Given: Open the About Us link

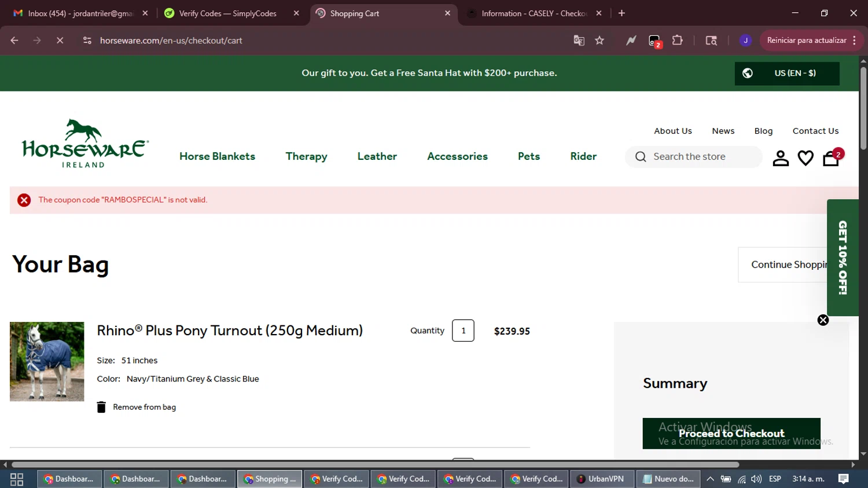Looking at the screenshot, I should click(673, 131).
